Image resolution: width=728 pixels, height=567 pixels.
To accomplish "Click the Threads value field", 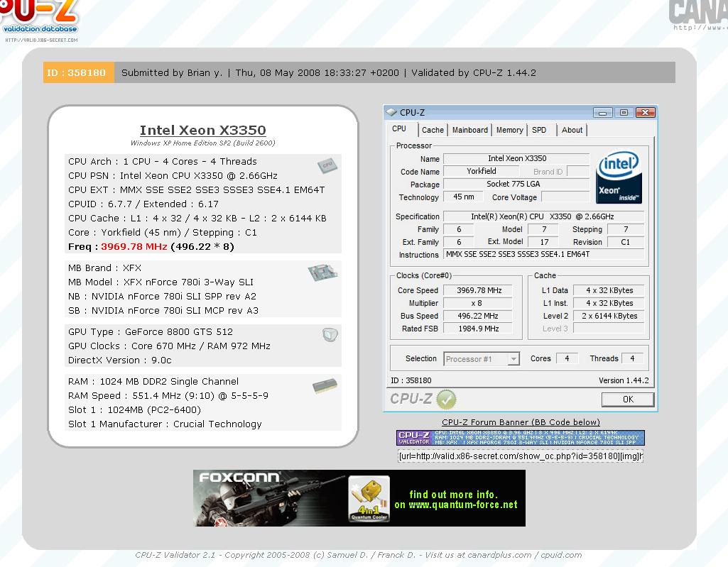I will click(632, 358).
